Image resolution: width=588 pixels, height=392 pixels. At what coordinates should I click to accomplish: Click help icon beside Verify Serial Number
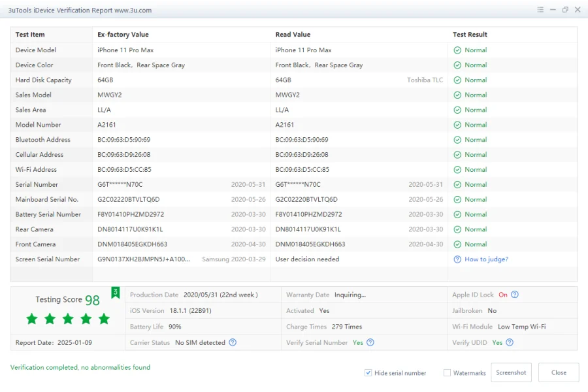pos(370,342)
